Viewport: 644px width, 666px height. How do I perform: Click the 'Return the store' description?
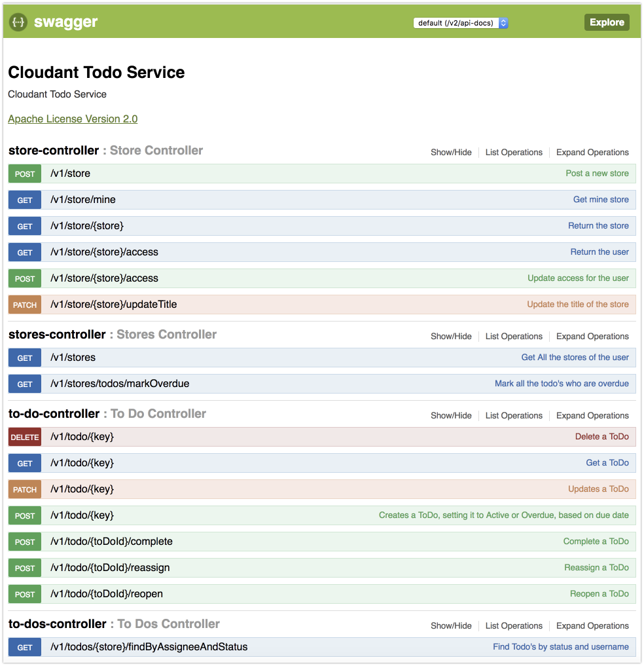point(598,226)
